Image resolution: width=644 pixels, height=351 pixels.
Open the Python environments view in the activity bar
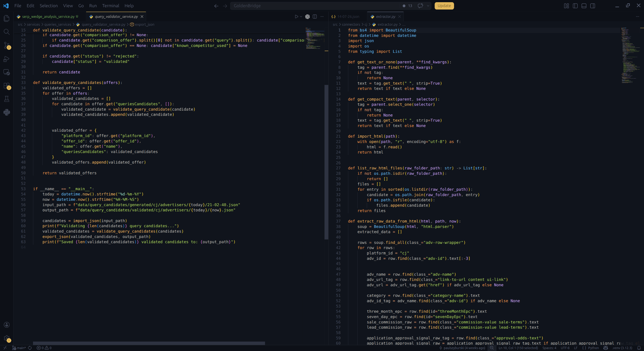7,112
